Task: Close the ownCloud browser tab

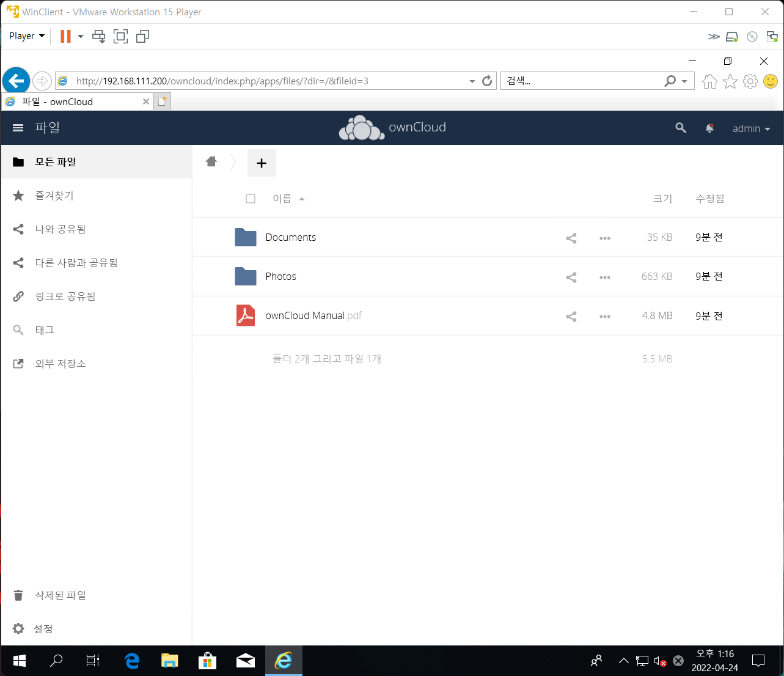Action: (x=146, y=101)
